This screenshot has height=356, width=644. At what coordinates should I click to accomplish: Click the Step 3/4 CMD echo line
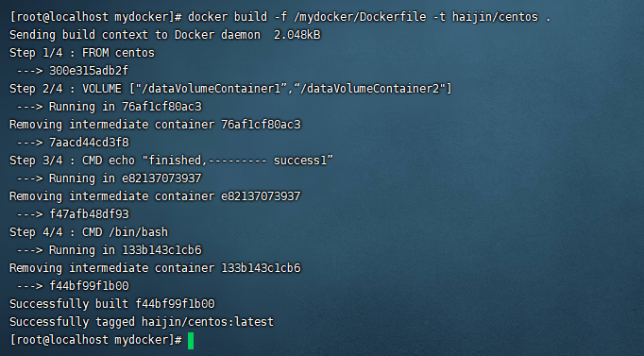tap(171, 161)
